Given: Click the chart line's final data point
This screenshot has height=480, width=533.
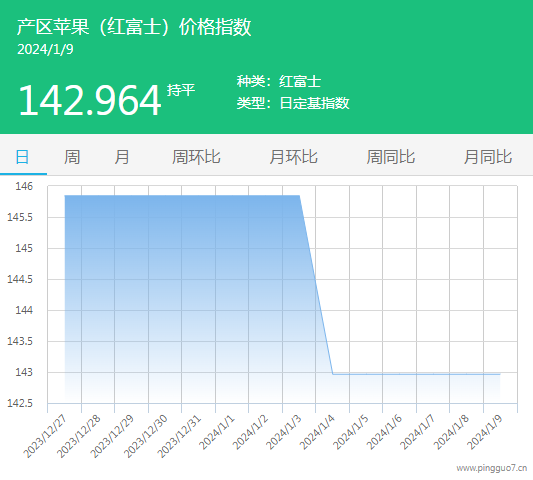Looking at the screenshot, I should [x=500, y=374].
